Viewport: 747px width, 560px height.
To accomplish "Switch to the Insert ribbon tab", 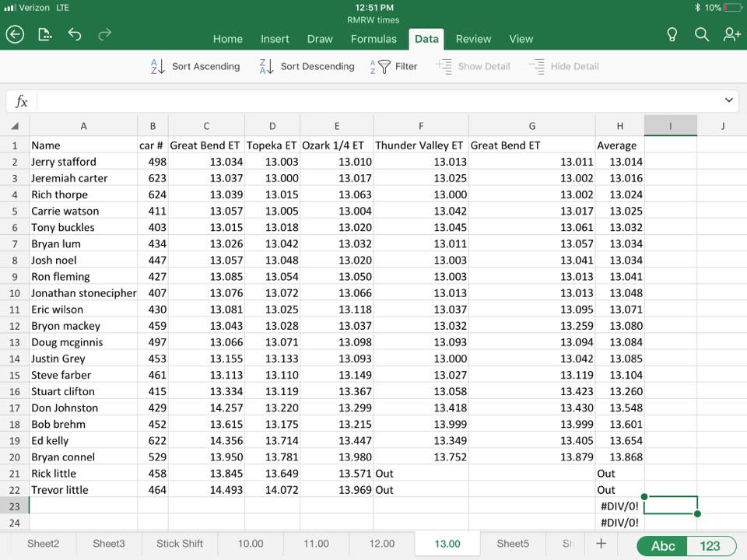I will coord(275,39).
